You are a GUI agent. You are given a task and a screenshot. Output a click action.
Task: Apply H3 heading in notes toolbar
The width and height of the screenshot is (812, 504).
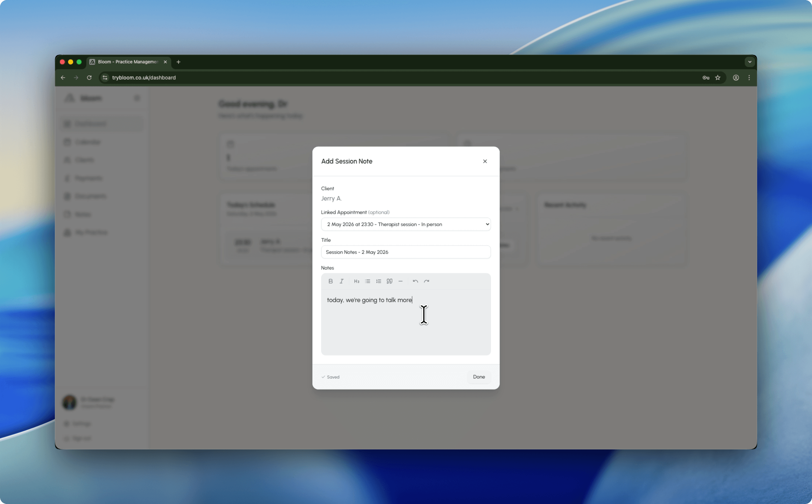click(357, 281)
